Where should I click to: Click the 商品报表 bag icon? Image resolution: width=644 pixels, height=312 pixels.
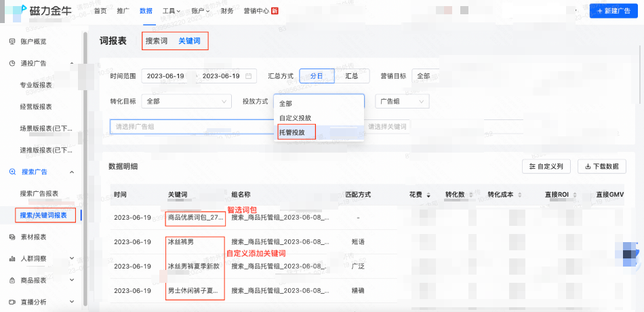click(12, 280)
